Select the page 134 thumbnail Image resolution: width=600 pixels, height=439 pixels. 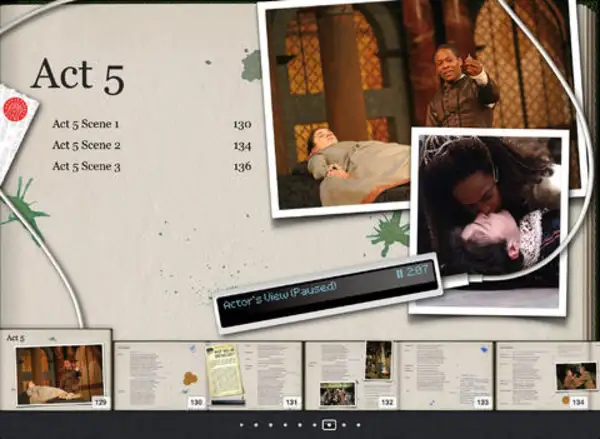(548, 375)
